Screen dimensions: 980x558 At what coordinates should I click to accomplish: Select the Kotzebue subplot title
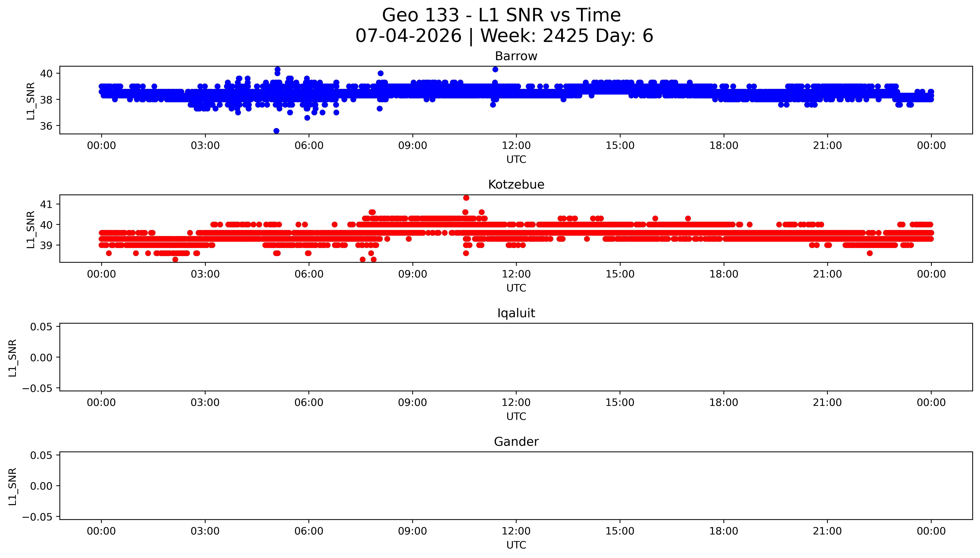coord(516,184)
